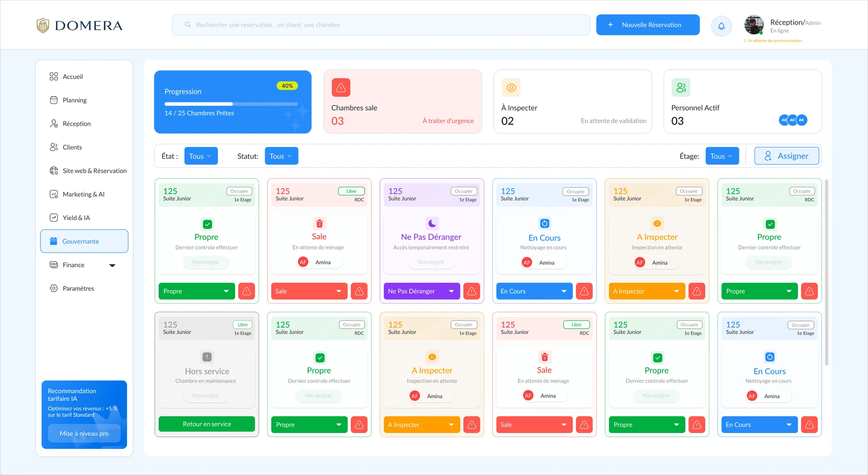Click Retour en service button
Image resolution: width=868 pixels, height=475 pixels.
(207, 424)
